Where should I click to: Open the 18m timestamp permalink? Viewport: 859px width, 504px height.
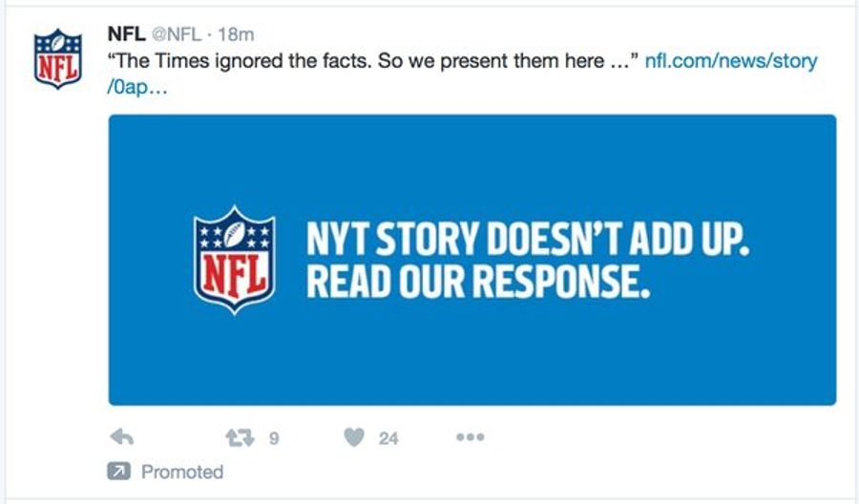236,34
